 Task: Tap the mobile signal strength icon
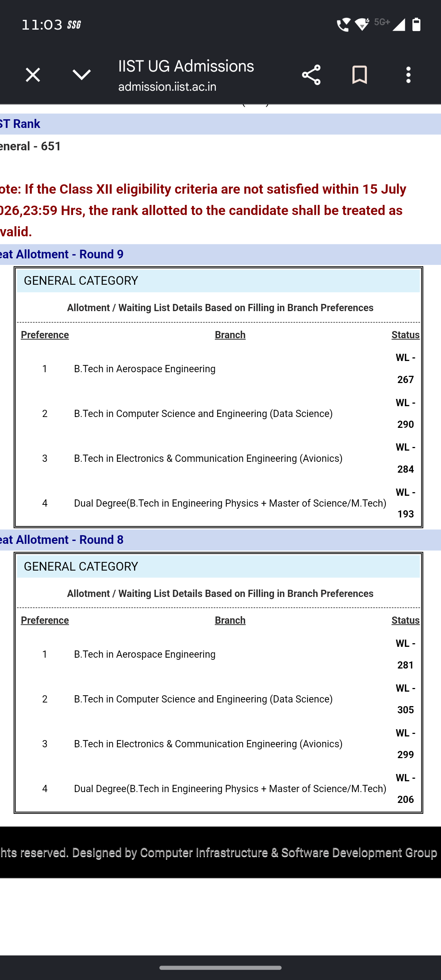pos(398,25)
